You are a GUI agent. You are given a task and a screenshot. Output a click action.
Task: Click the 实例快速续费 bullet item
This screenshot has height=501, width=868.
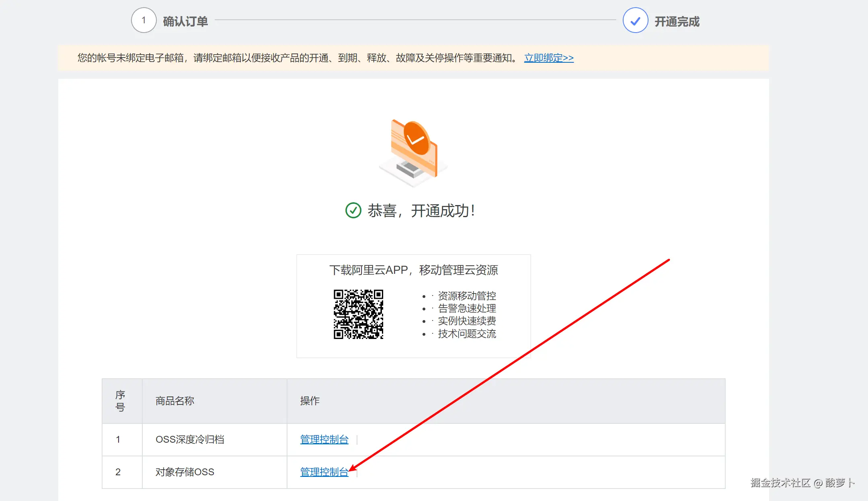coord(466,321)
